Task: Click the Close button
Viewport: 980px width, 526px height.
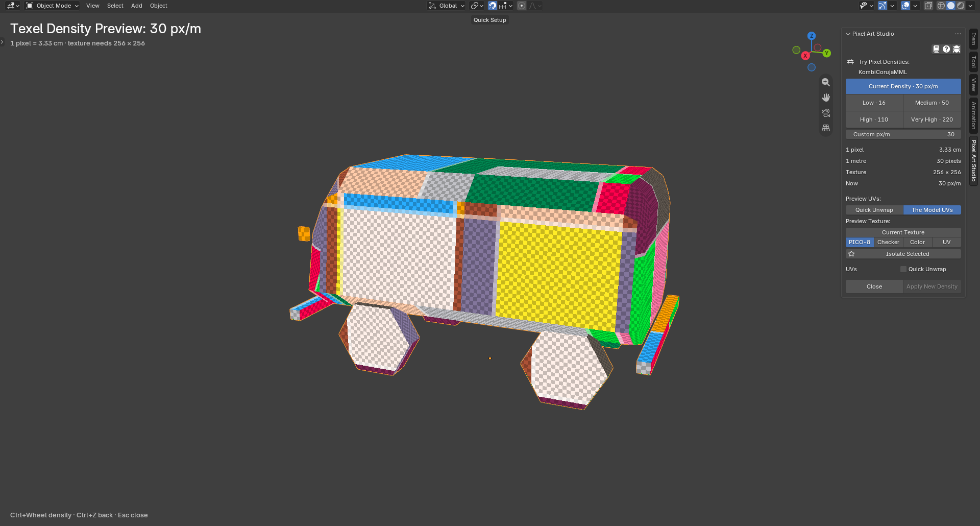Action: (874, 286)
